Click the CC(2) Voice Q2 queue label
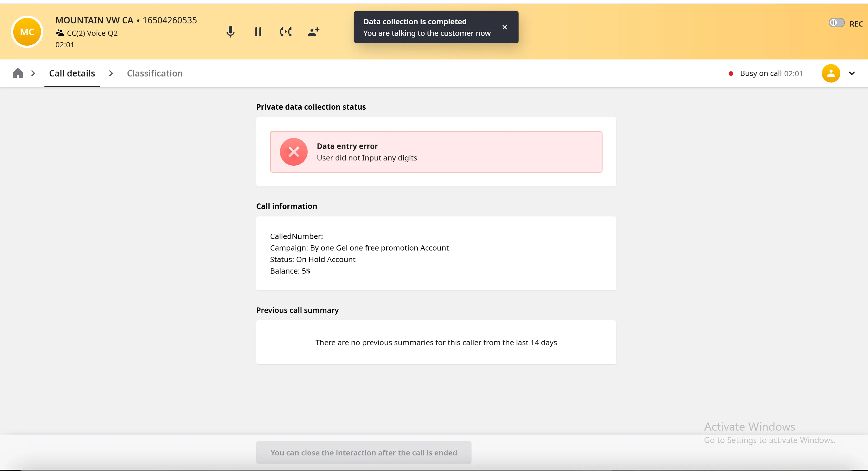The height and width of the screenshot is (471, 868). tap(92, 33)
